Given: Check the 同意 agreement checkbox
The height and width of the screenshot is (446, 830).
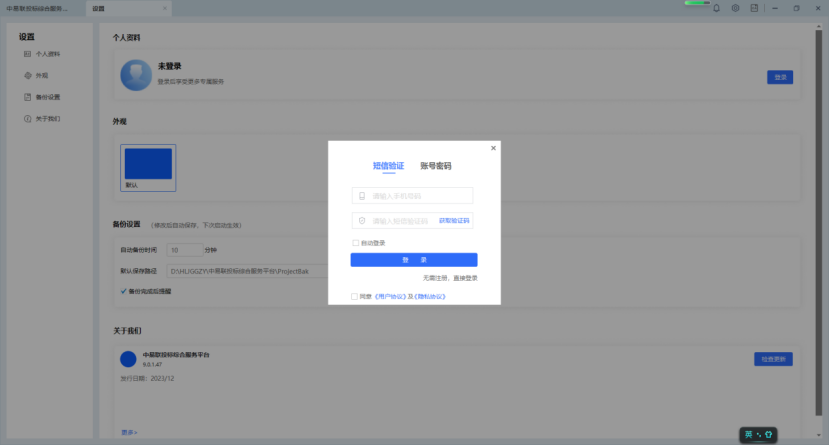Looking at the screenshot, I should [x=355, y=296].
